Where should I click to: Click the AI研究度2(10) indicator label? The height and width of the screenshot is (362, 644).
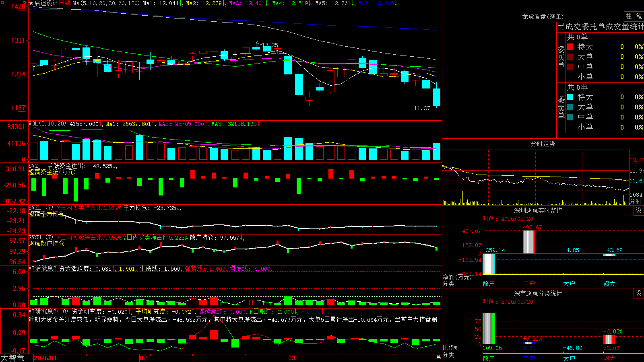point(49,311)
